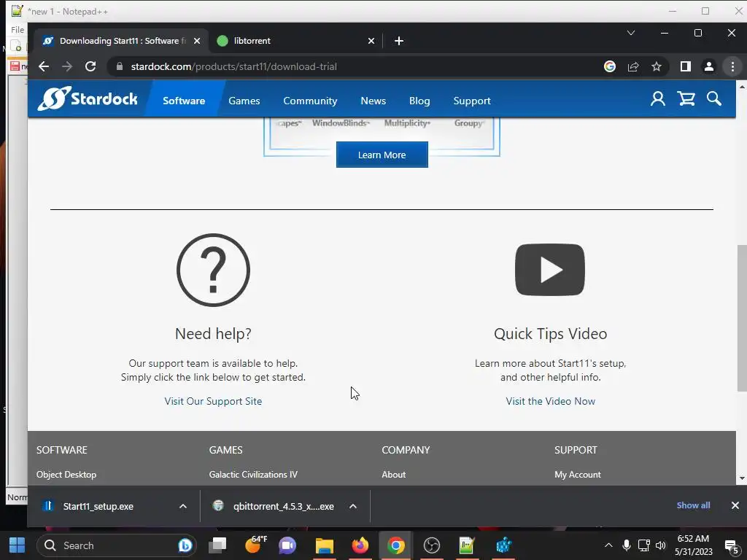Open the Stardock account user icon
The width and height of the screenshot is (747, 560).
(658, 99)
